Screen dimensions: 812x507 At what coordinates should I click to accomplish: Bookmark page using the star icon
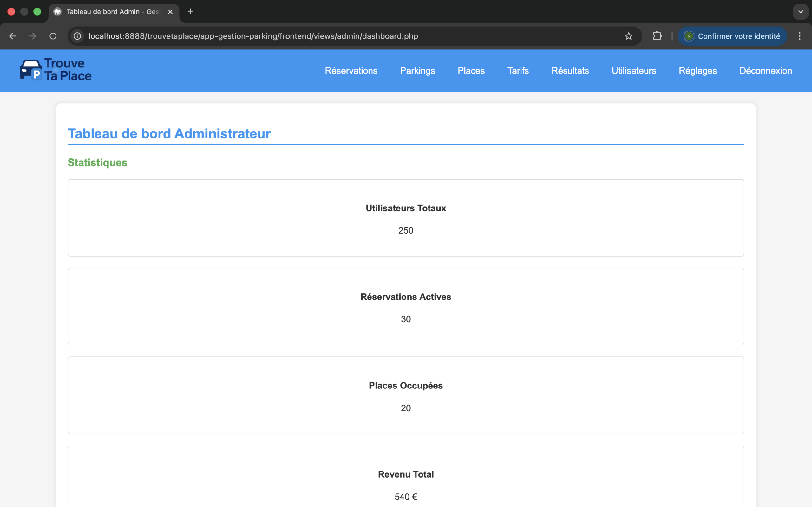pos(628,36)
